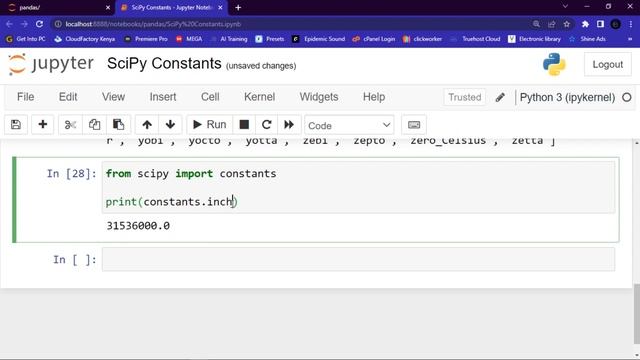Save the notebook with the floppy disk icon

16,124
